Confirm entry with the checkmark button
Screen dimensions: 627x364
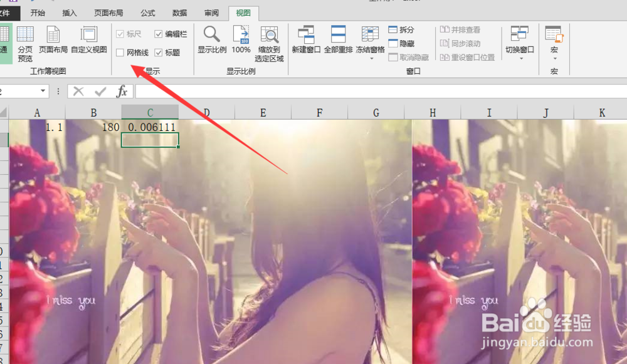click(100, 91)
